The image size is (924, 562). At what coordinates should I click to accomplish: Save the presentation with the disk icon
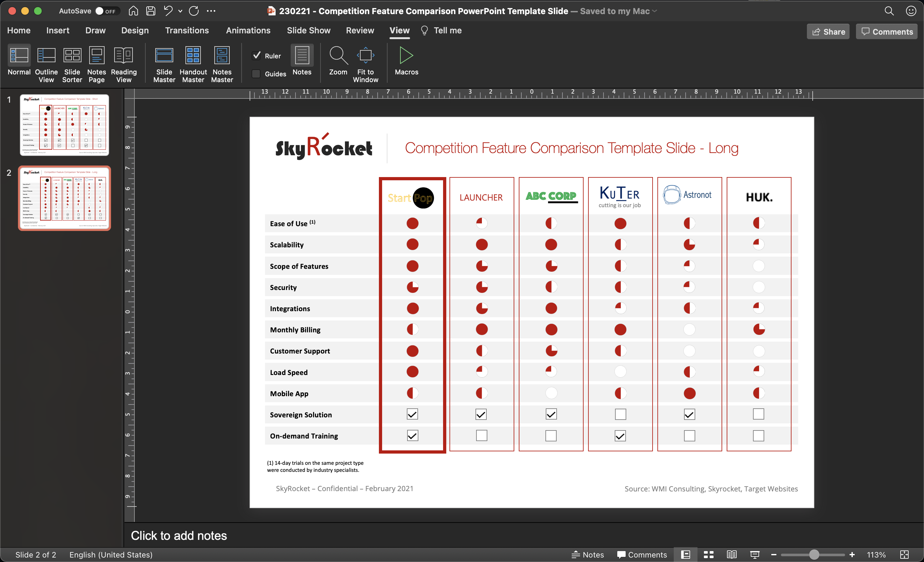[151, 11]
